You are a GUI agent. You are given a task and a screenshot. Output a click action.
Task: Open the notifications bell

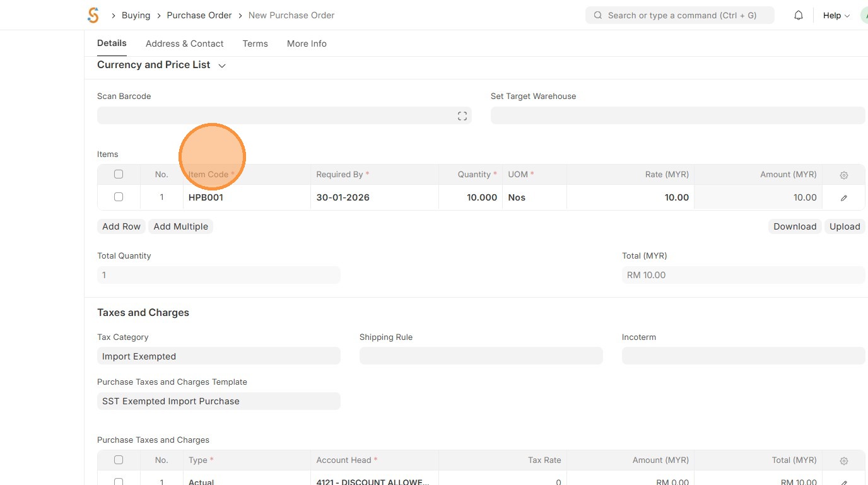click(x=799, y=15)
